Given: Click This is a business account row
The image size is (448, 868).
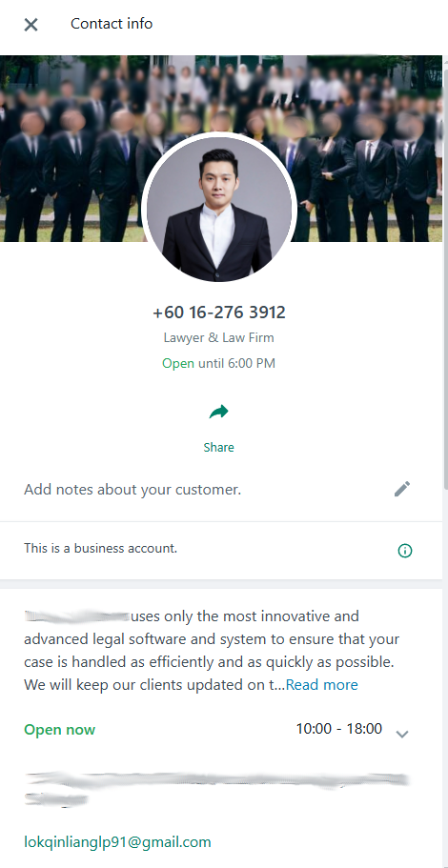Looking at the screenshot, I should [x=221, y=551].
